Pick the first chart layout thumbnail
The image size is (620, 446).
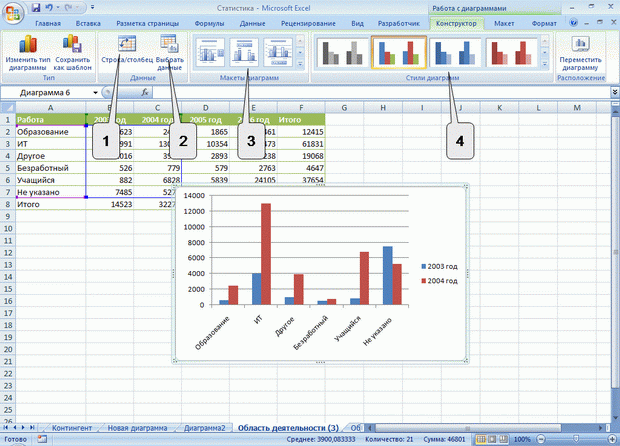210,50
